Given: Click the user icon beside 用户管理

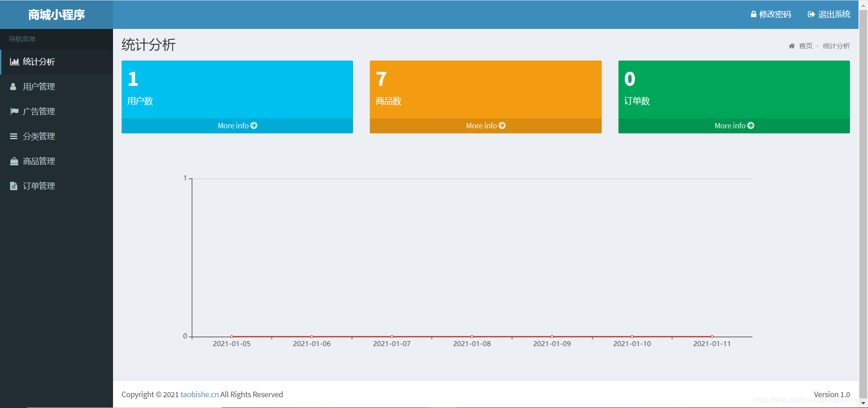Looking at the screenshot, I should [13, 87].
